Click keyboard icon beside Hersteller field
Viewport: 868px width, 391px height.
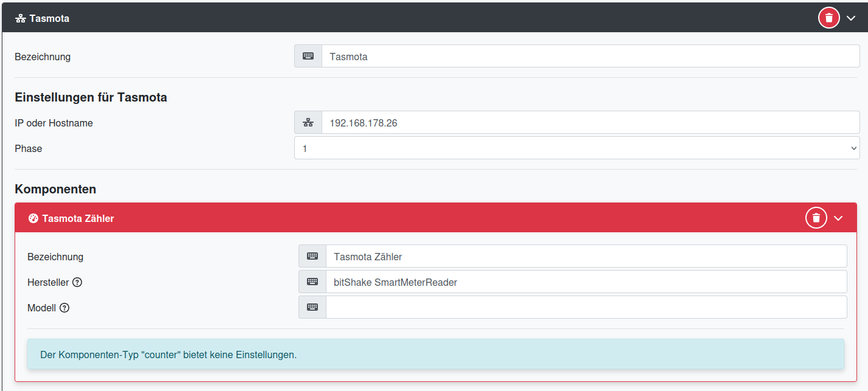point(312,282)
